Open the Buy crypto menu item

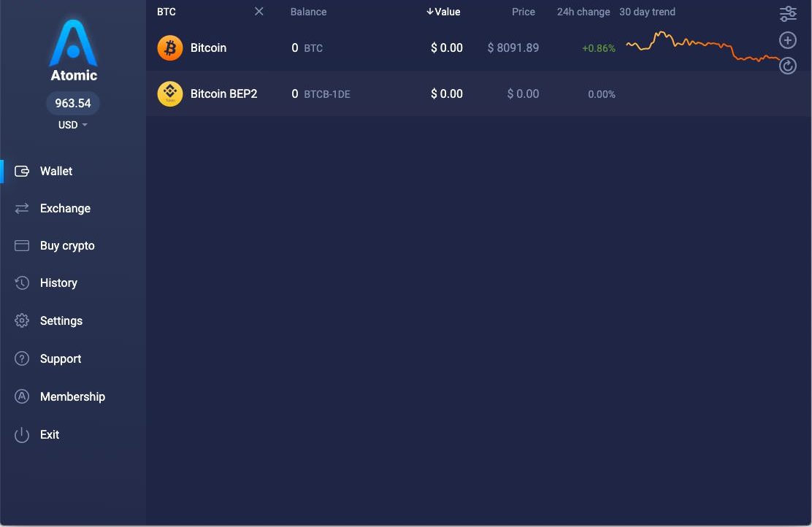[x=72, y=245]
